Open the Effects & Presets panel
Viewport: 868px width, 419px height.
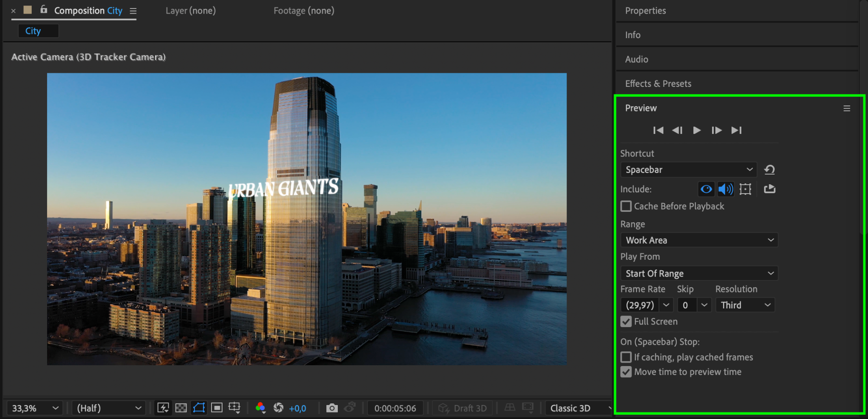point(658,83)
